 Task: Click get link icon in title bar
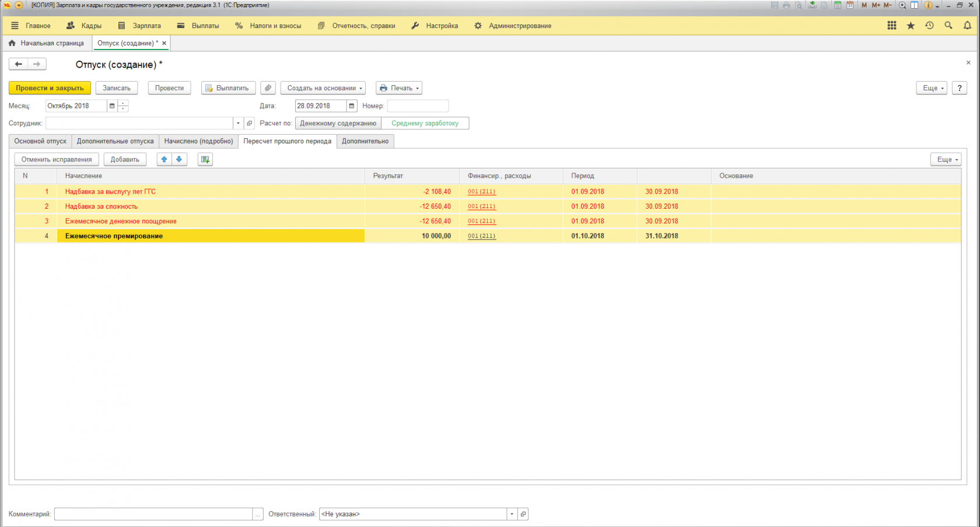pos(812,5)
